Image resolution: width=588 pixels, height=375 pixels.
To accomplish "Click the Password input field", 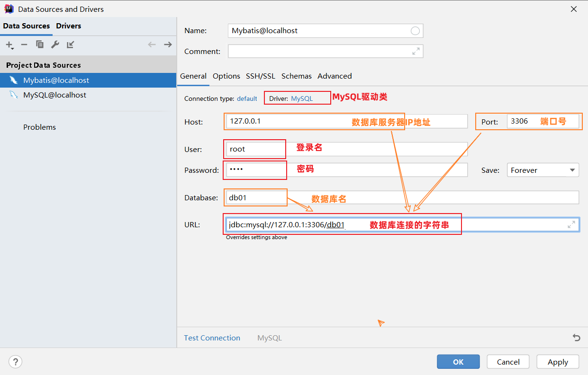I will tap(347, 170).
